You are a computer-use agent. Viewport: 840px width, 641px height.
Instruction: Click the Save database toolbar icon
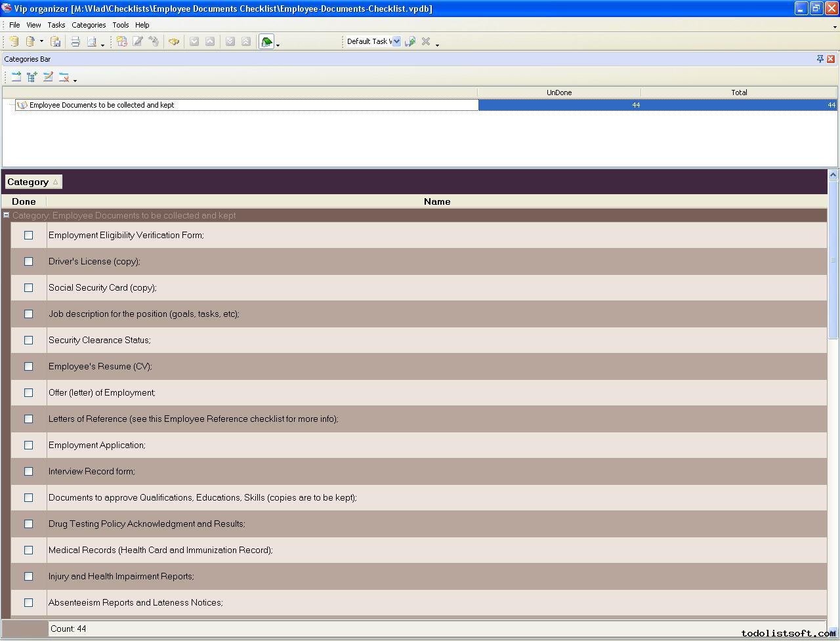point(56,41)
